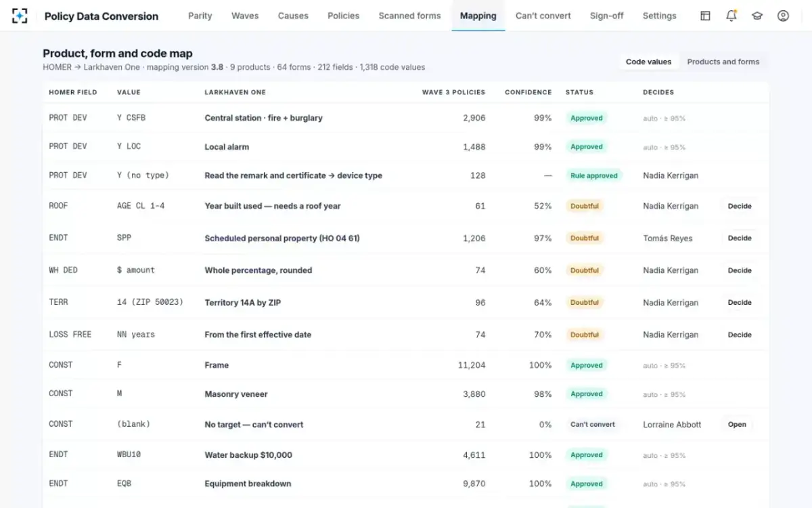Switch to the Waves tab
Viewport: 812px width, 508px height.
[x=245, y=16]
